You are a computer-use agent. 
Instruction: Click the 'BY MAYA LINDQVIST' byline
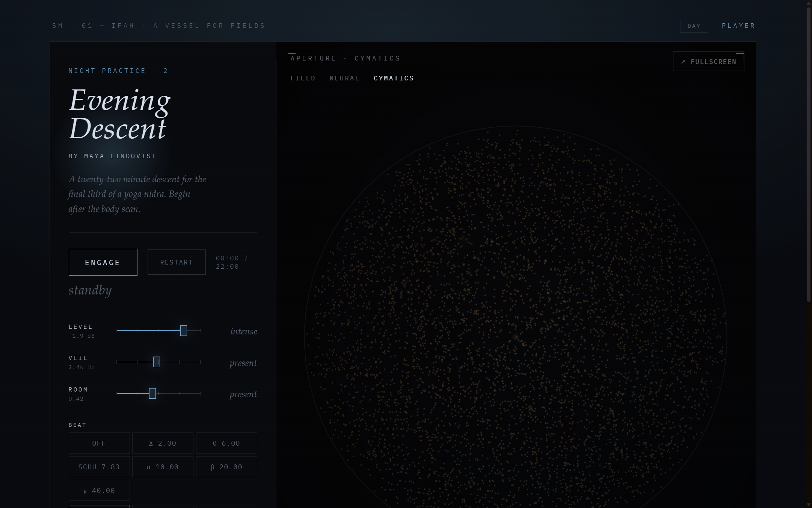coord(112,156)
